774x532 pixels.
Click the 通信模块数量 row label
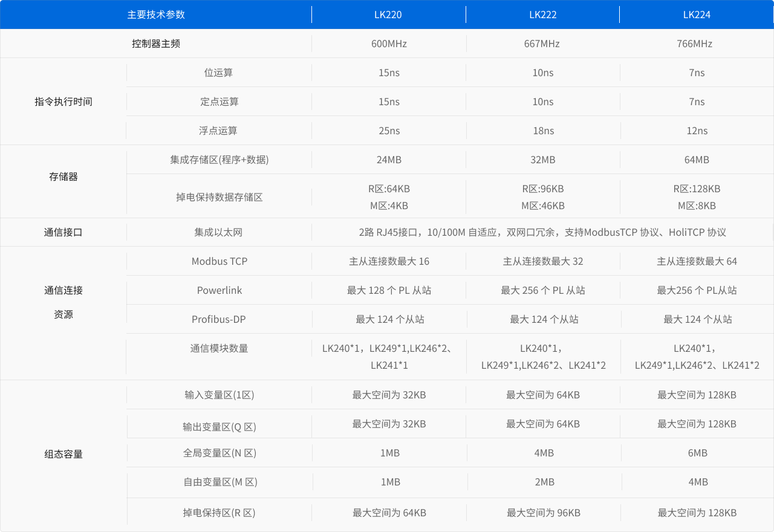[219, 348]
